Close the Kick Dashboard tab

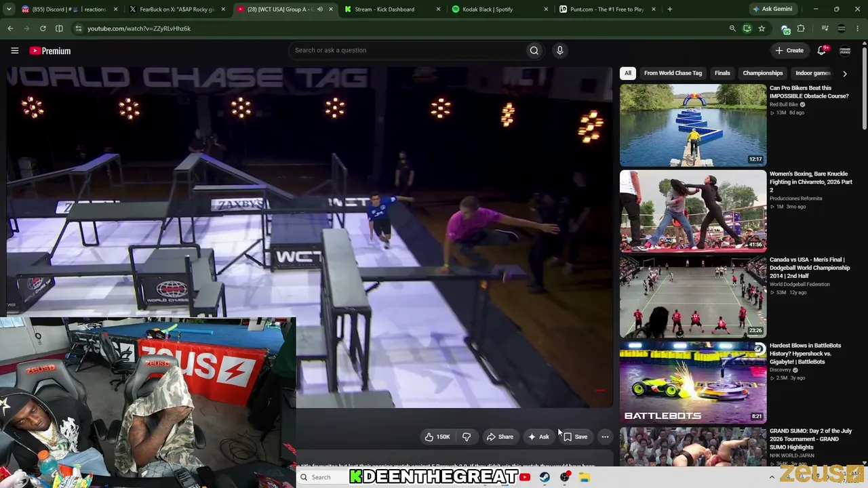(437, 9)
